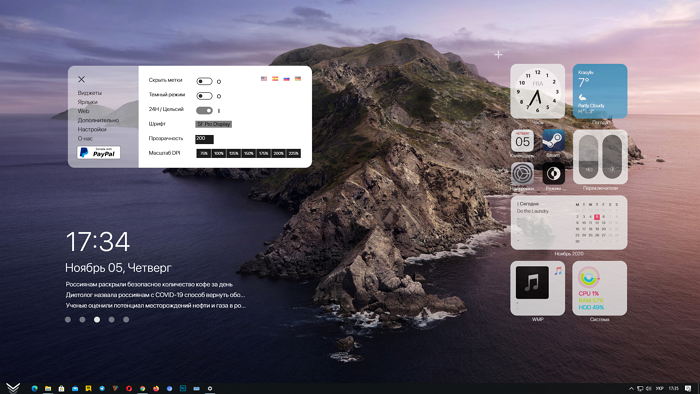Open Microsoft Edge from the taskbar
700x394 pixels.
coord(34,389)
